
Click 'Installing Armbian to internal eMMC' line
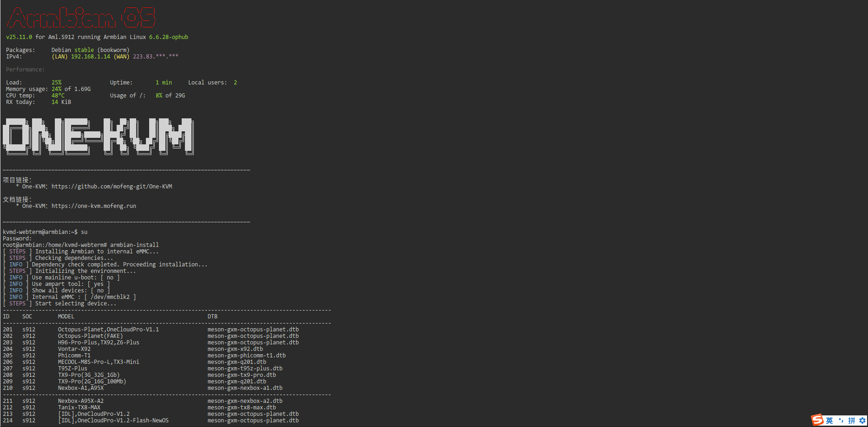coord(81,252)
